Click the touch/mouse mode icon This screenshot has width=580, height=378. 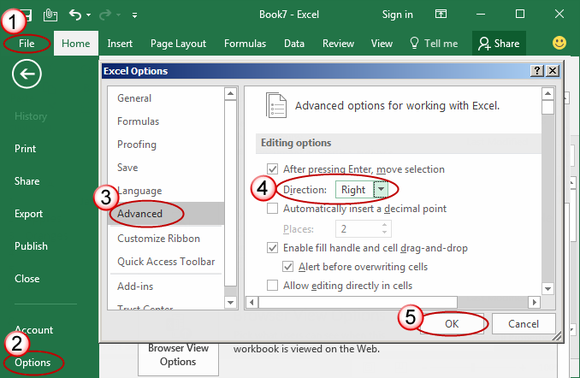[50, 15]
